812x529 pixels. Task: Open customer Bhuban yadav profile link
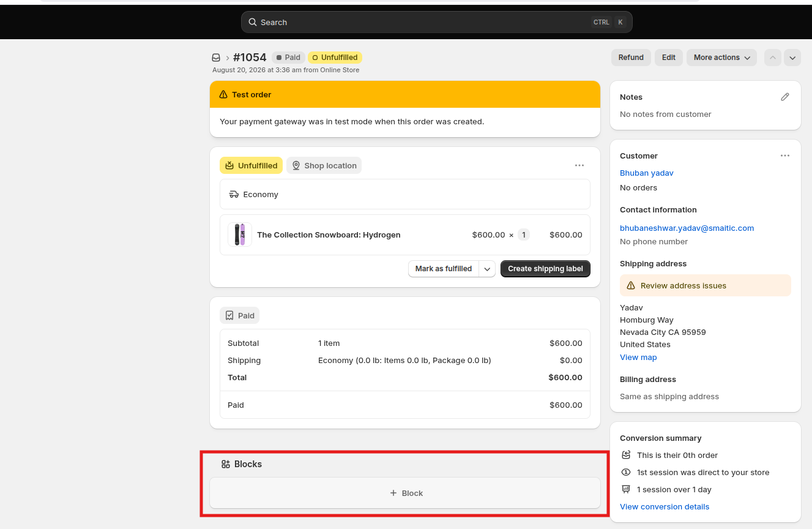[x=647, y=173]
